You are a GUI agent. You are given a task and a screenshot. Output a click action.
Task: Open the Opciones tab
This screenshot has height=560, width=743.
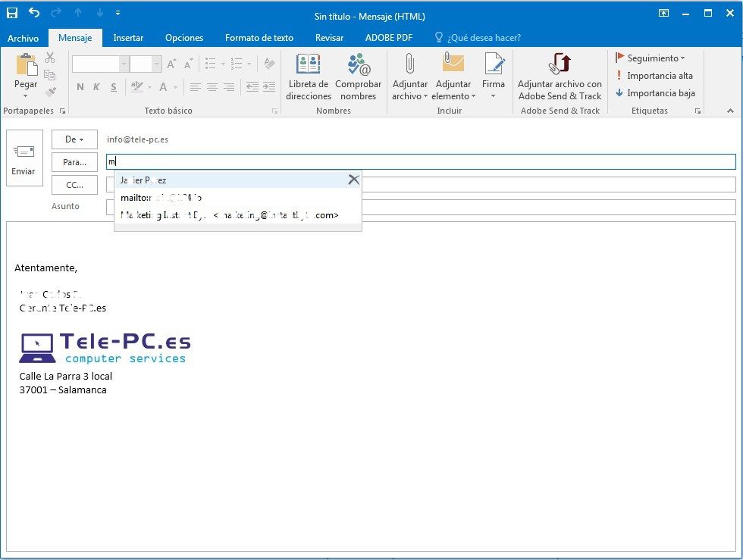[x=183, y=38]
